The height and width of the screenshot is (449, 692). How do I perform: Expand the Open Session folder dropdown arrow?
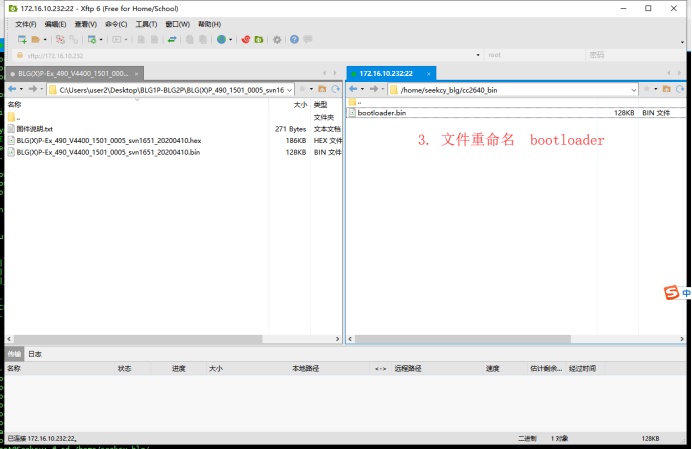coord(45,40)
